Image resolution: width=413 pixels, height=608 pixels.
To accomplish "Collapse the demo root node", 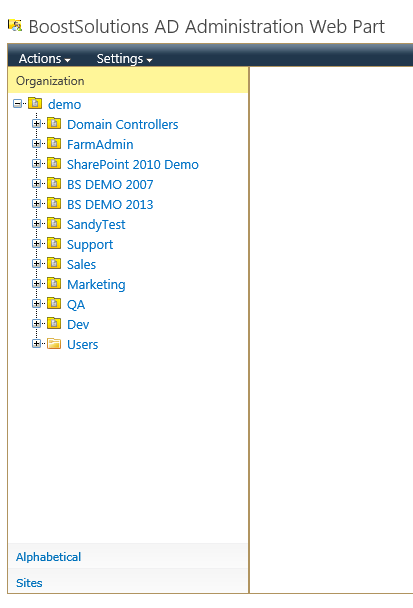I will pyautogui.click(x=17, y=104).
